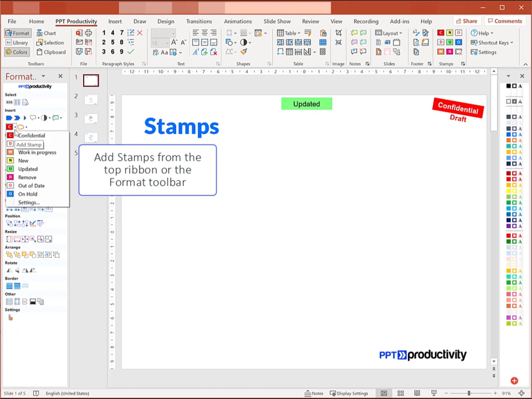Click the Print icon in File group
The height and width of the screenshot is (399, 532).
pos(88,33)
